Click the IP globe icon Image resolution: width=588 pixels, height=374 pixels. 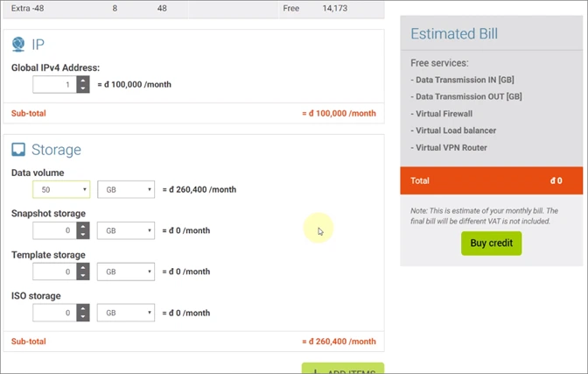[x=18, y=45]
